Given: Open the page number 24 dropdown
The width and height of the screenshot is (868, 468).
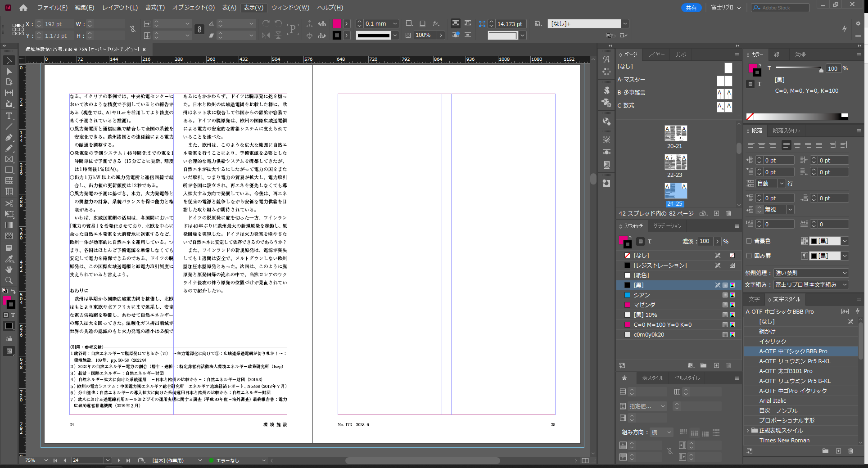Looking at the screenshot, I should click(x=108, y=460).
